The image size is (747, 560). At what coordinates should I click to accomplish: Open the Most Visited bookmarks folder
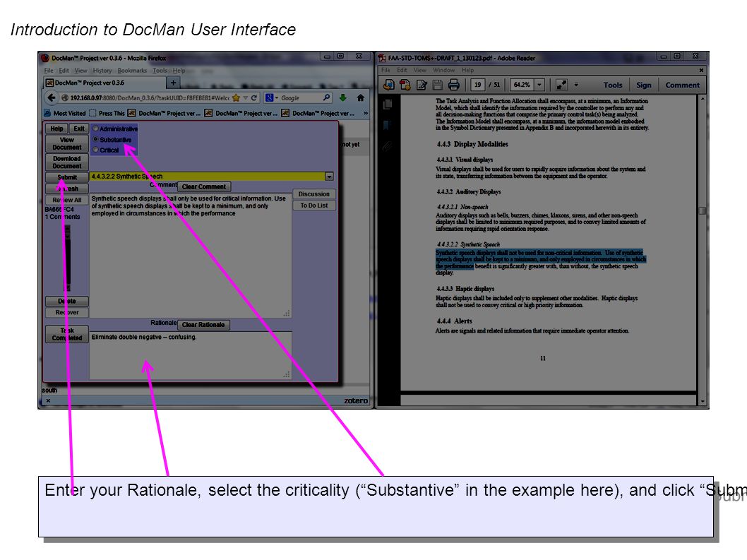(x=65, y=113)
